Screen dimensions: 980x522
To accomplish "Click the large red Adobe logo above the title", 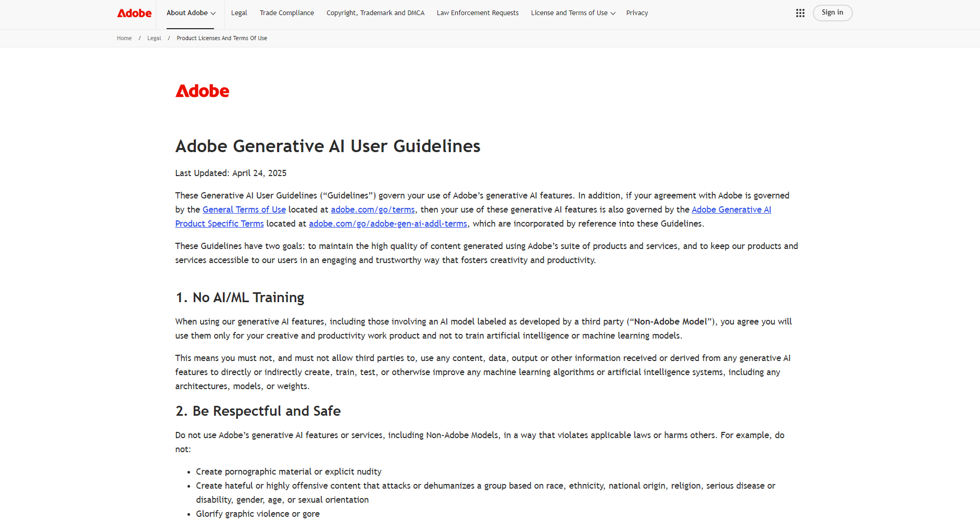I will (203, 91).
